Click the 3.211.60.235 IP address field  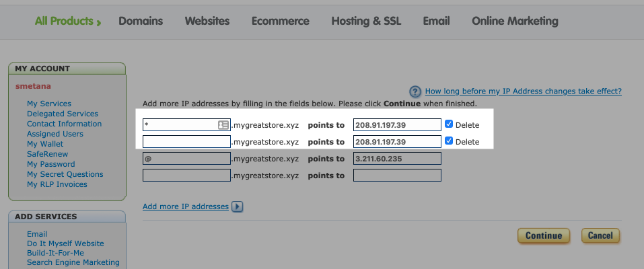click(397, 159)
